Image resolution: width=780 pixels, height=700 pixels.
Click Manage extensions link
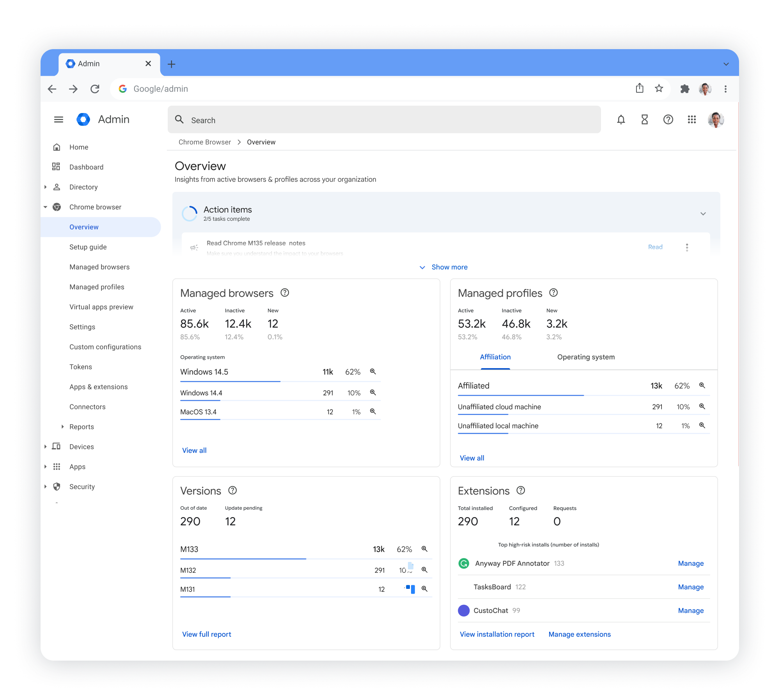[x=580, y=634]
